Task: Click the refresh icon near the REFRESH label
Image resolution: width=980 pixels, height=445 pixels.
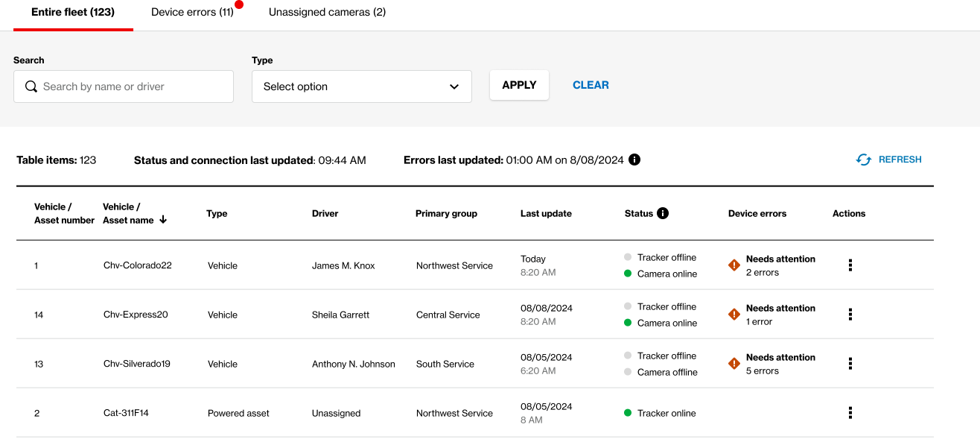Action: coord(863,159)
